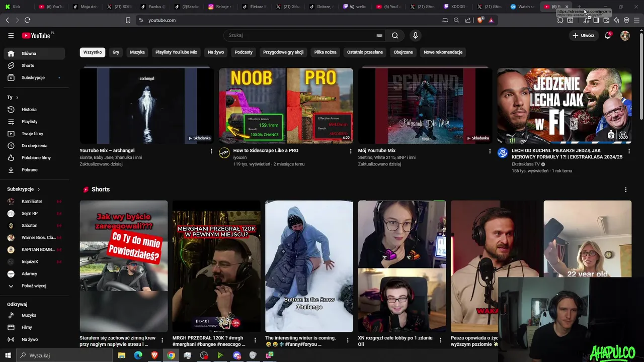
Task: Open the Brave VPN shield icon
Action: point(626,20)
